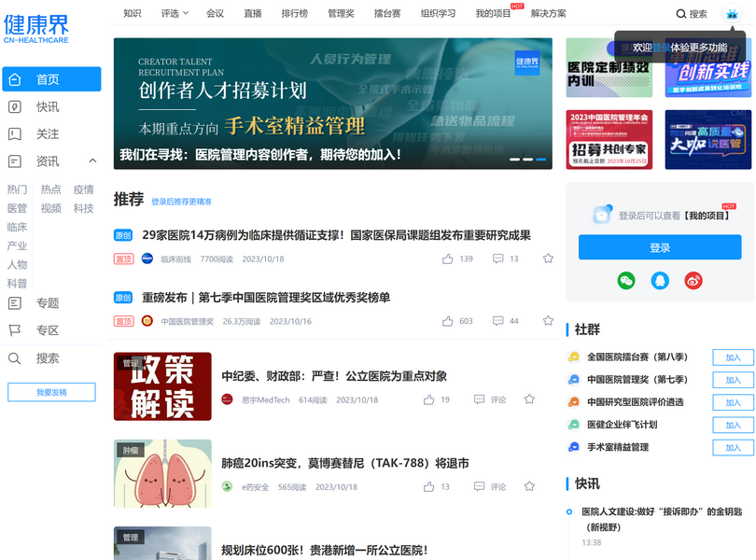
Task: Open comments for 重磅发布 article
Action: (498, 321)
